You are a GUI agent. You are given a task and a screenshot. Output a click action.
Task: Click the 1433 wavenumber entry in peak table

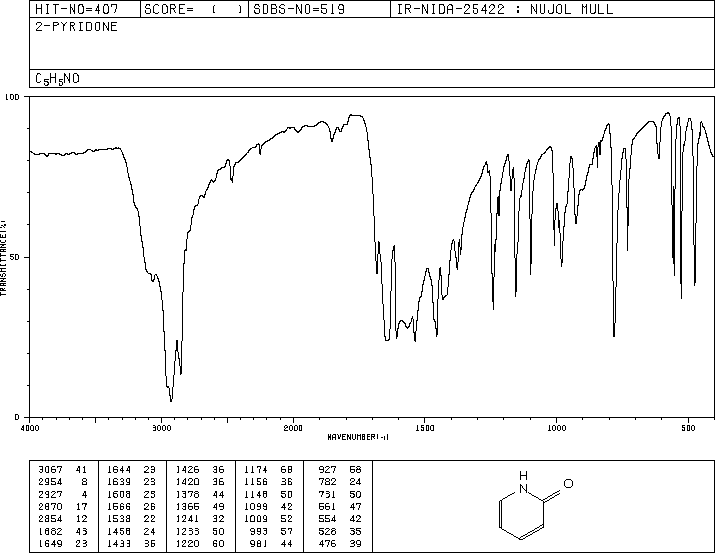coord(119,543)
